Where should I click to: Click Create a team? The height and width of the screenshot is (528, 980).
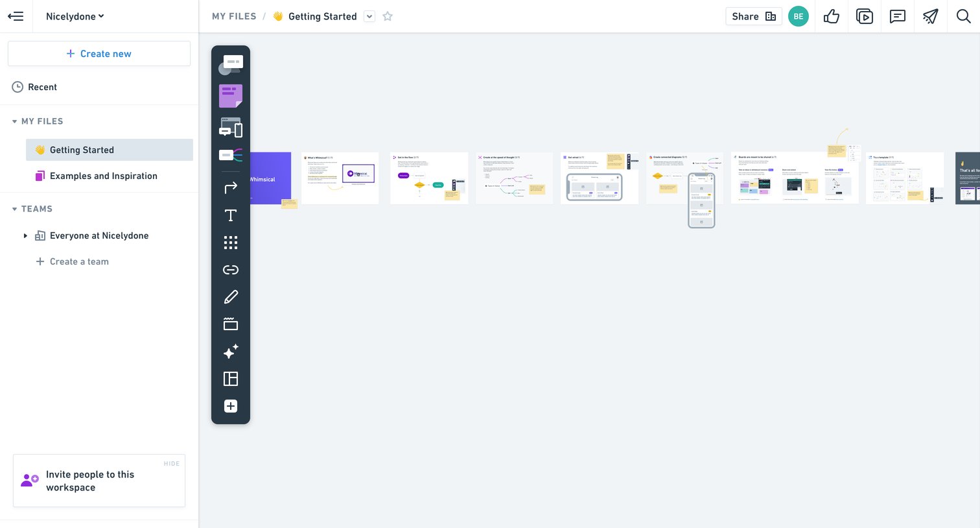coord(73,261)
